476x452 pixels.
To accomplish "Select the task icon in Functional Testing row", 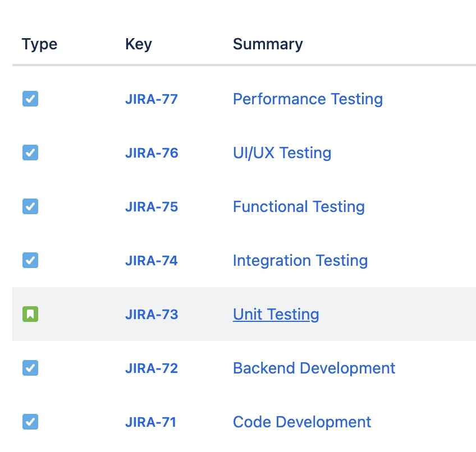I will [30, 206].
